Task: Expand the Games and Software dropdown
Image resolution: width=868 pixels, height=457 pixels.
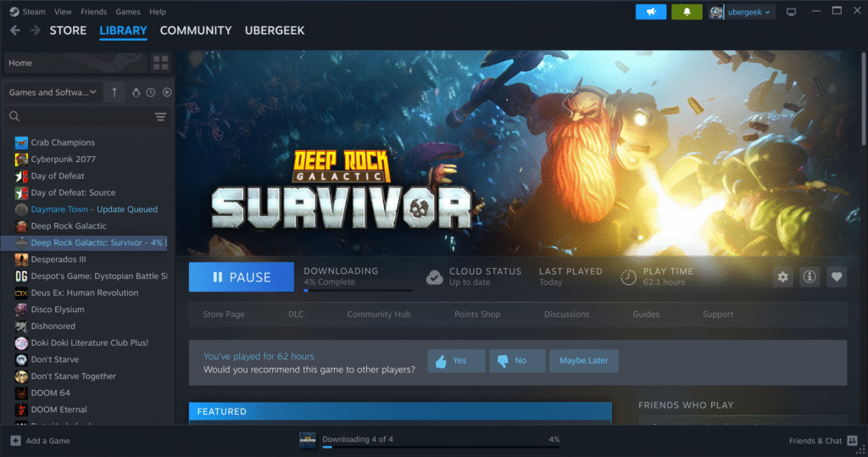Action: click(53, 92)
